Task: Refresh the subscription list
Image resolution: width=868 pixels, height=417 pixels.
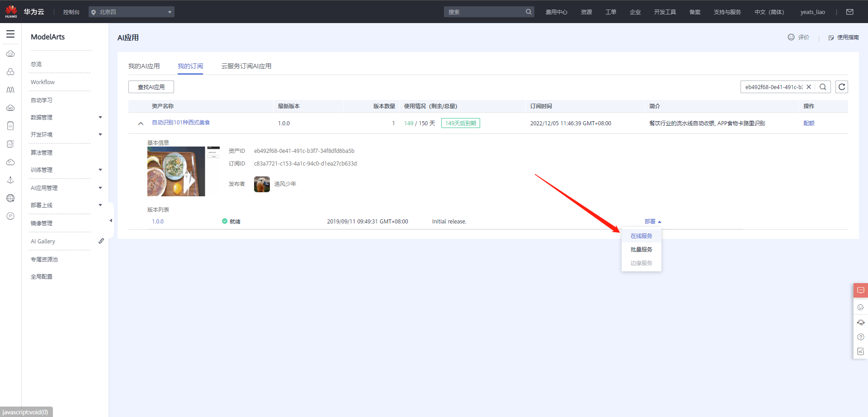Action: [842, 87]
